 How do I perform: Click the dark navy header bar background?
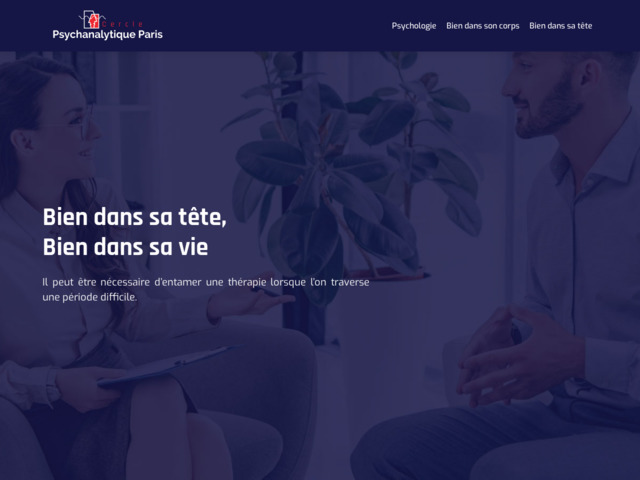click(x=278, y=25)
